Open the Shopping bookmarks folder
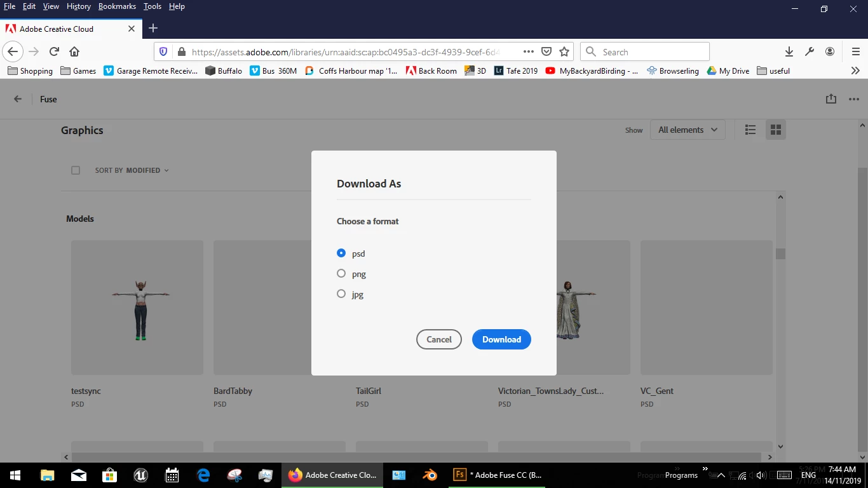Screen dimensions: 868x488 point(30,71)
